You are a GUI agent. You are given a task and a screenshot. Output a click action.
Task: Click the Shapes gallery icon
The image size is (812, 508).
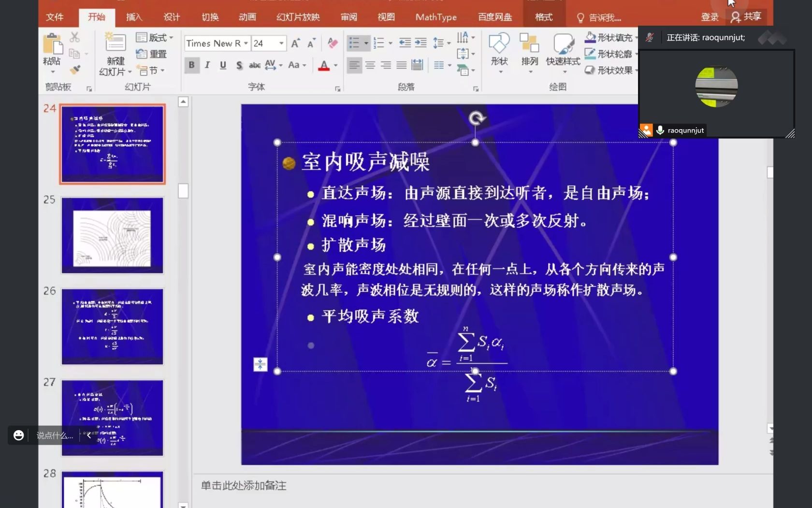[x=499, y=44]
